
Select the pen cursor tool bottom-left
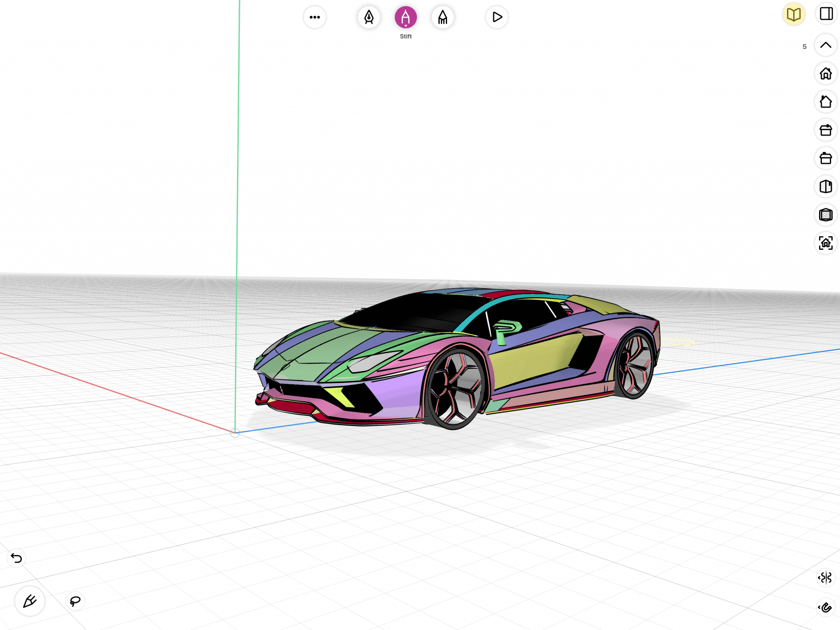(30, 601)
